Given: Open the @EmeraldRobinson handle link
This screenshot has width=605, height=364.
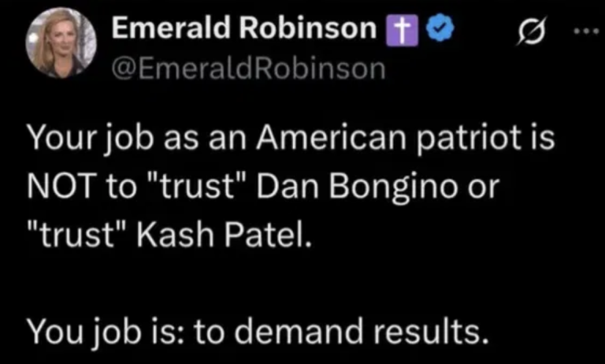Looking at the screenshot, I should point(250,69).
